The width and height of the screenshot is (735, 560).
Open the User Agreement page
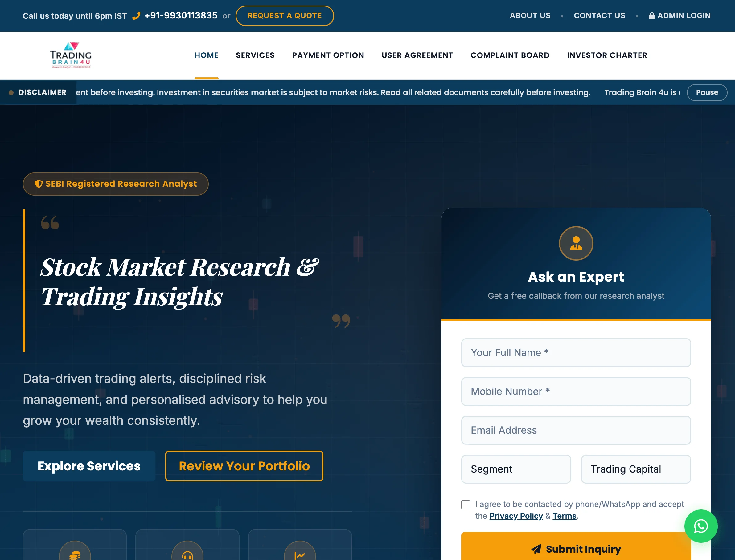(x=417, y=55)
